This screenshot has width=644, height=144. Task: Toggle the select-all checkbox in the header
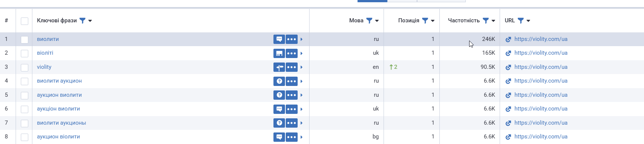[25, 21]
